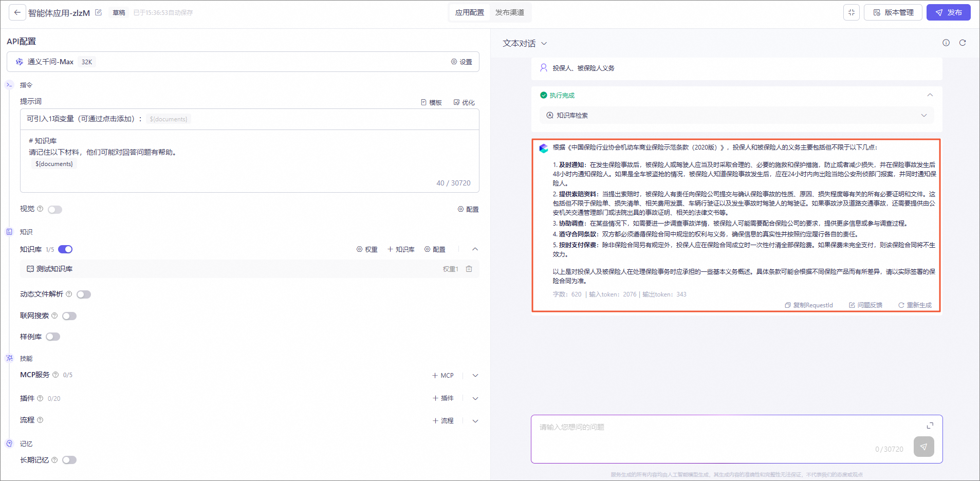Turn on 长期记忆 switch
This screenshot has width=980, height=481.
pos(69,460)
